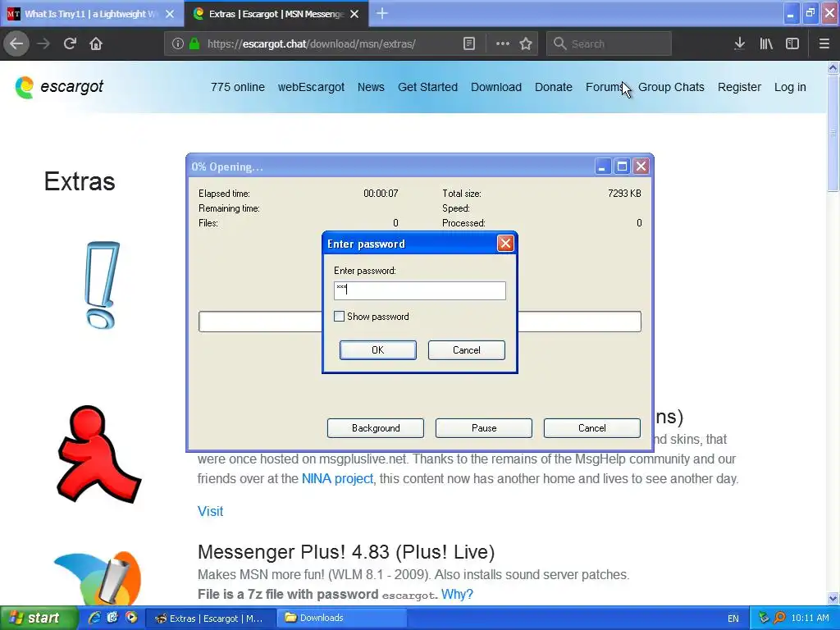Cancel the Enter password dialog
The image size is (840, 630).
467,349
